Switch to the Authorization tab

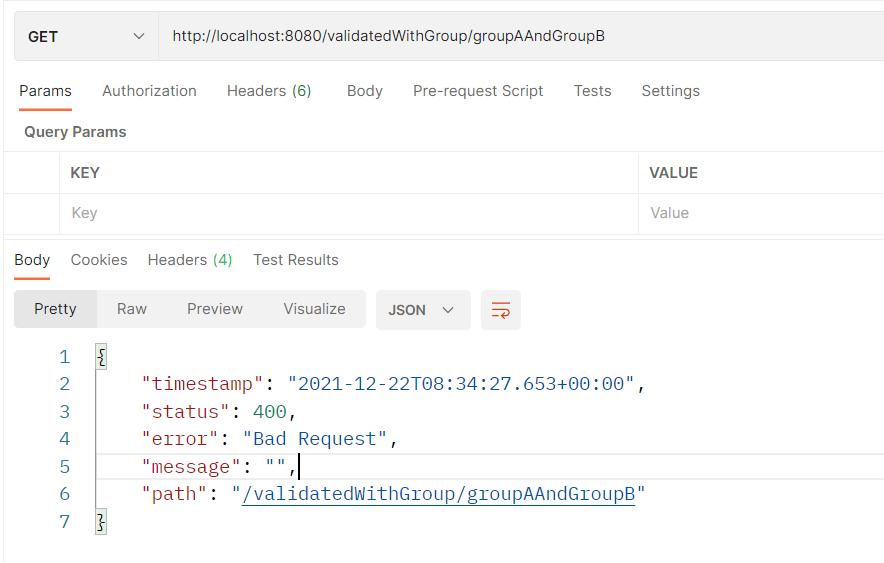tap(149, 91)
